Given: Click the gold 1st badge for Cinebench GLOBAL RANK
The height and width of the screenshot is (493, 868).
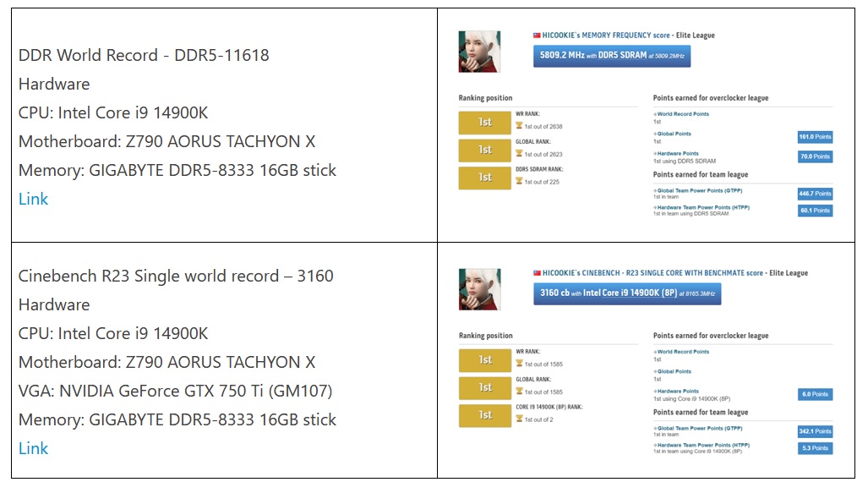Looking at the screenshot, I should coord(485,388).
